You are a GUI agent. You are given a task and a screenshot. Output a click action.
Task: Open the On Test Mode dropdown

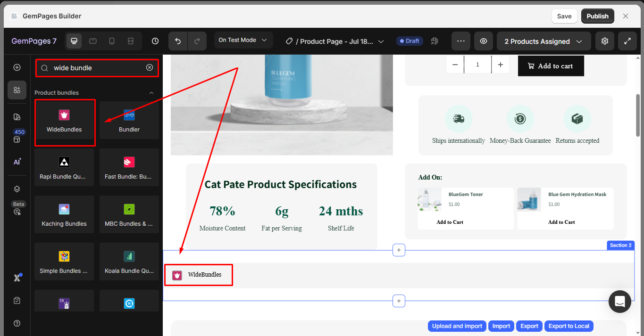243,40
